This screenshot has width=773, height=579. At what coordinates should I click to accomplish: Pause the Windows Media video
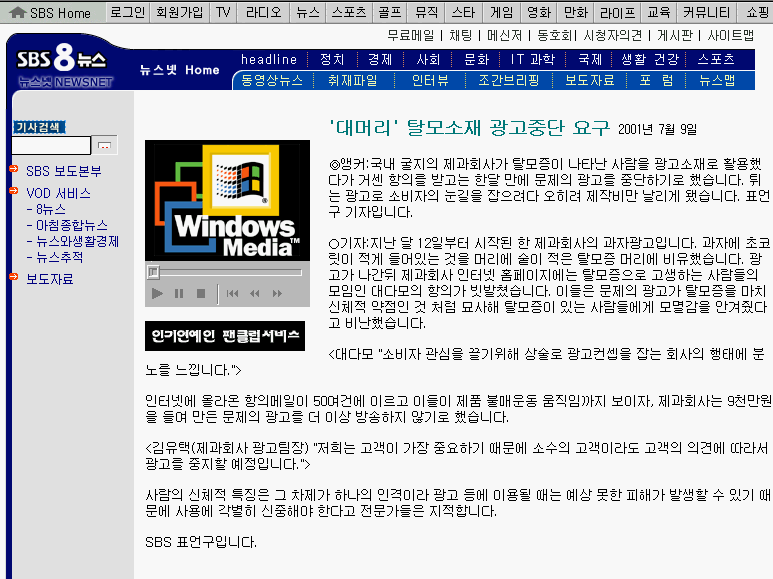(178, 293)
